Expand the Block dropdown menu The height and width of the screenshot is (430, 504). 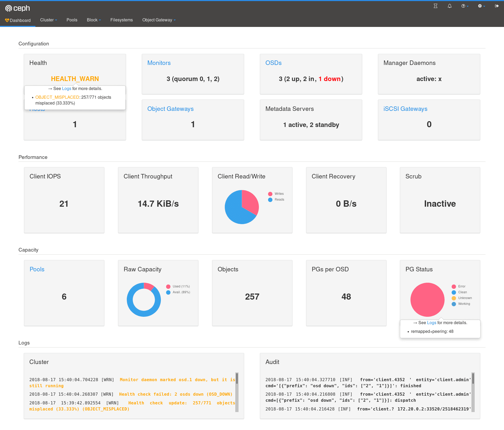[x=94, y=20]
